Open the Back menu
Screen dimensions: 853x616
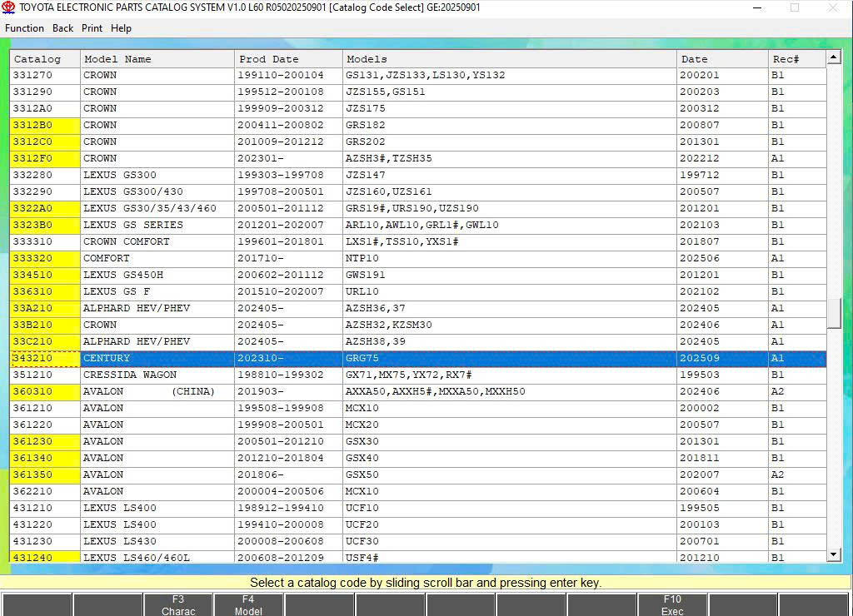(x=62, y=28)
